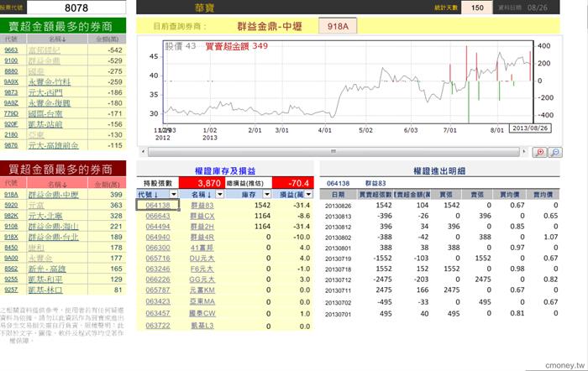Select the broker code field 918A
588x371 pixels.
(338, 26)
